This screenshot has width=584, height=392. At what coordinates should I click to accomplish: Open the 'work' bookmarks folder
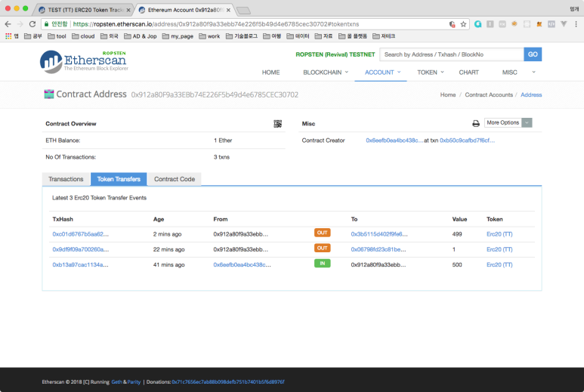pyautogui.click(x=209, y=36)
